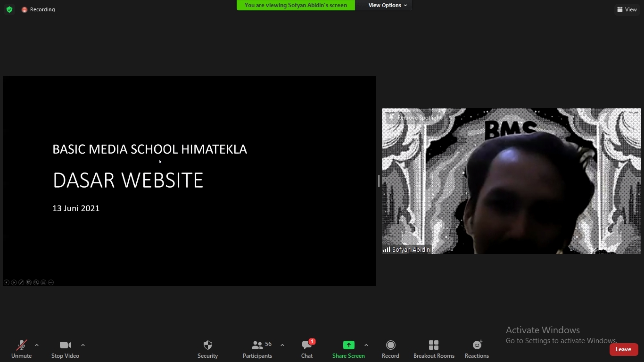The image size is (644, 362).
Task: Click the View layout button
Action: (627, 9)
